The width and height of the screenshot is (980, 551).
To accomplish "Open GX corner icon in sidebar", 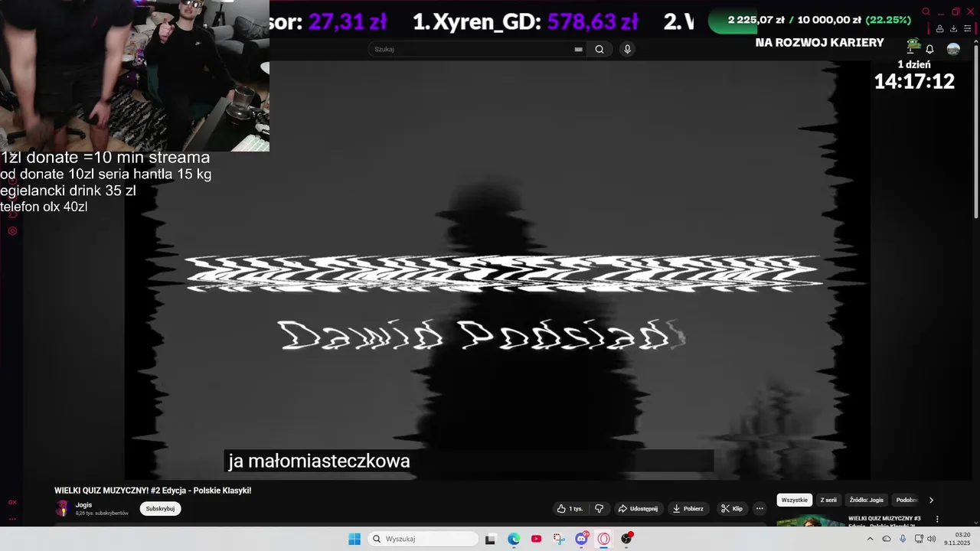I will pyautogui.click(x=12, y=503).
